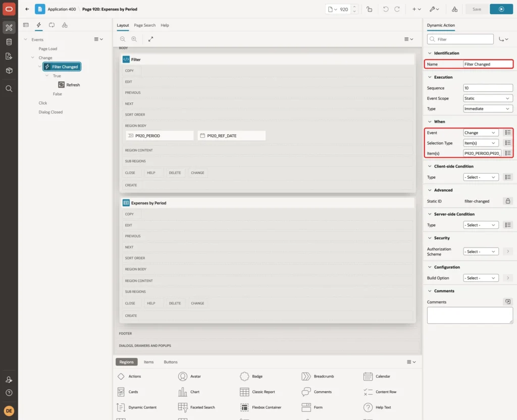Select the P920_REF_DATE item in layout
This screenshot has height=420, width=517.
[231, 135]
